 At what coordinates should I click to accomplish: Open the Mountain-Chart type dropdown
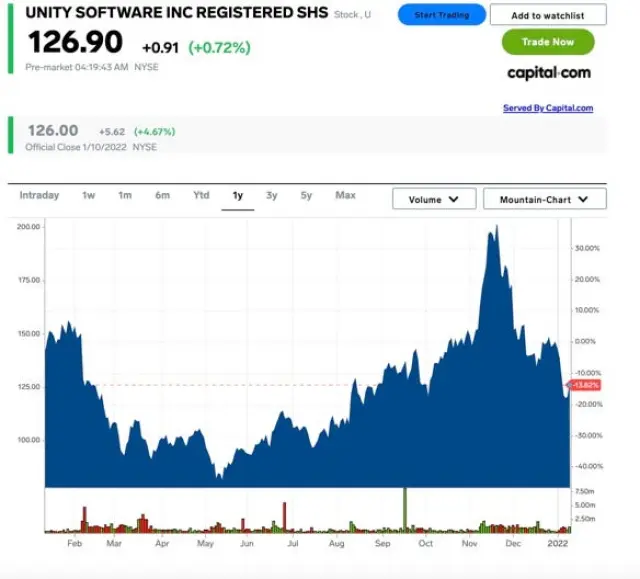click(x=544, y=200)
